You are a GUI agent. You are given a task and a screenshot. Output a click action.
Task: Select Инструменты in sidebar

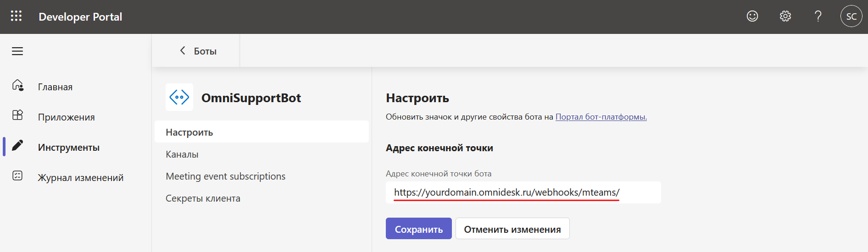point(68,148)
